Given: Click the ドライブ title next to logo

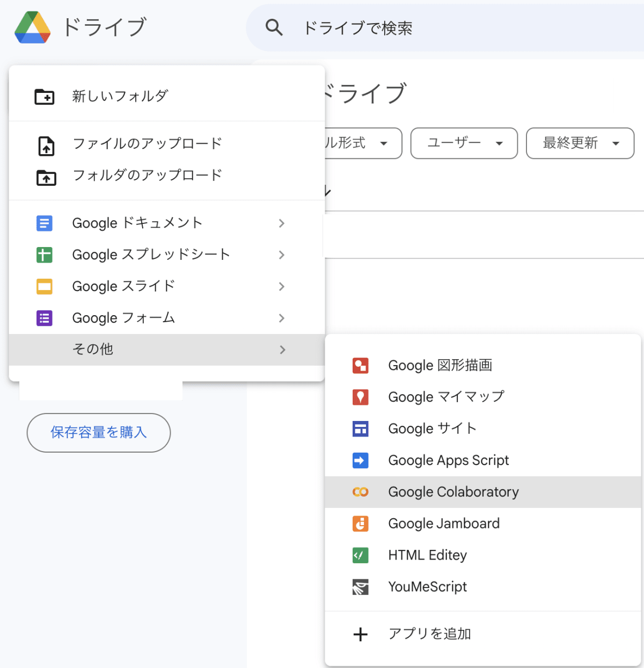Looking at the screenshot, I should pos(104,27).
